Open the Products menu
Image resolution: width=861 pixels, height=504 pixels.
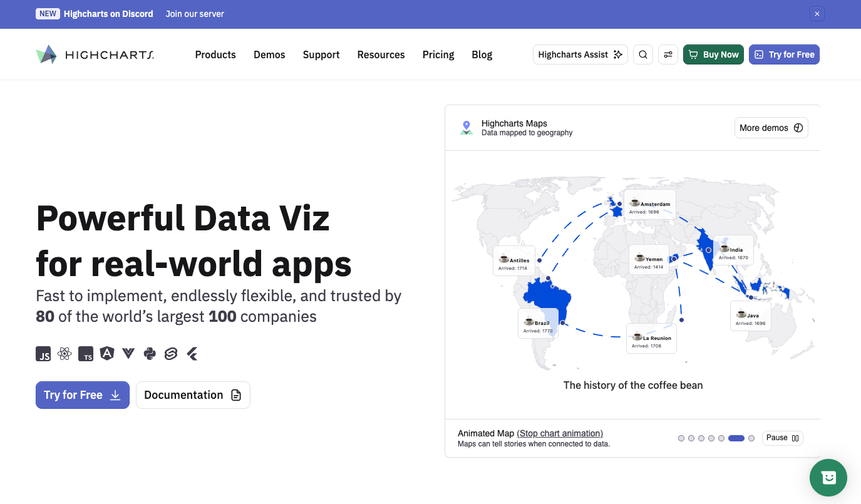tap(215, 54)
